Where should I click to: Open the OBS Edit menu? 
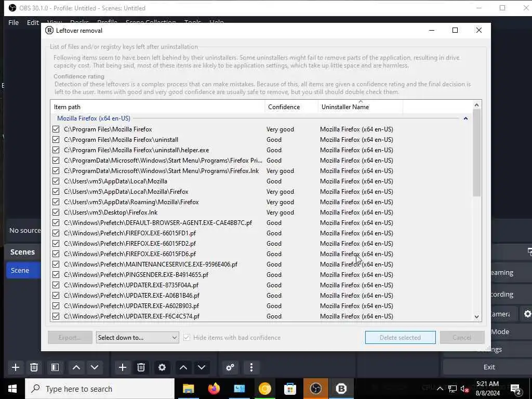[x=33, y=22]
